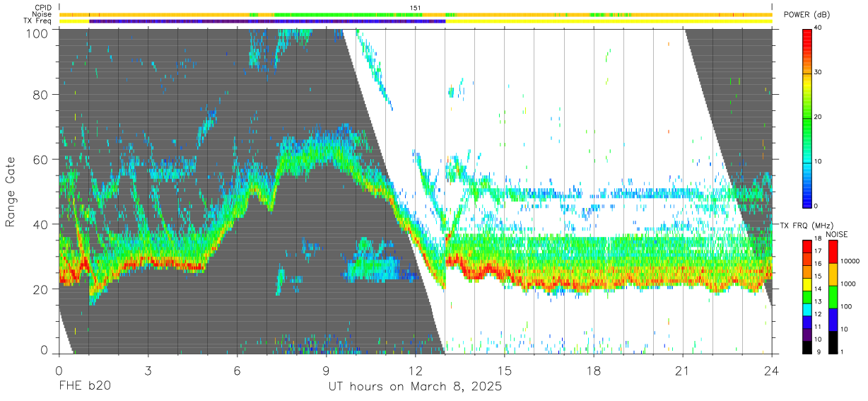Click the blue segment of the TX Freq strip
Screen dimensions: 868x401
[x=267, y=21]
